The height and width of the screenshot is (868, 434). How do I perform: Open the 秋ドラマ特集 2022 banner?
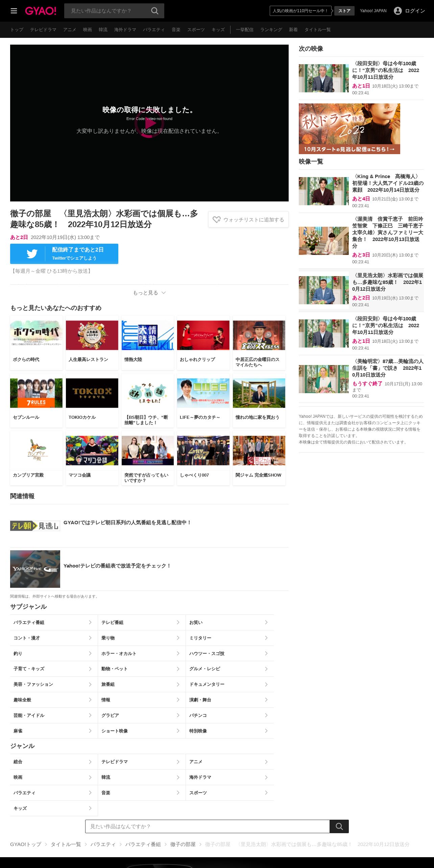click(349, 129)
